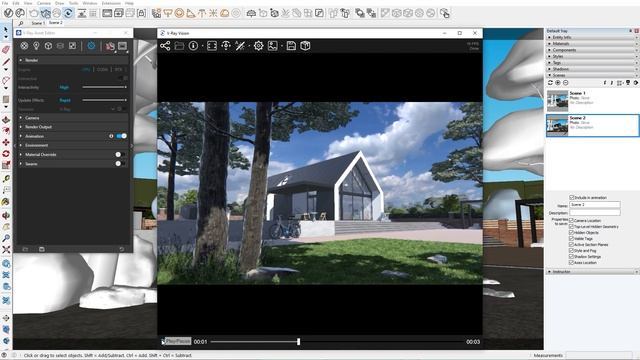Click Render with V-Ray teapot in Asset Editor
The width and height of the screenshot is (640, 360).
110,46
